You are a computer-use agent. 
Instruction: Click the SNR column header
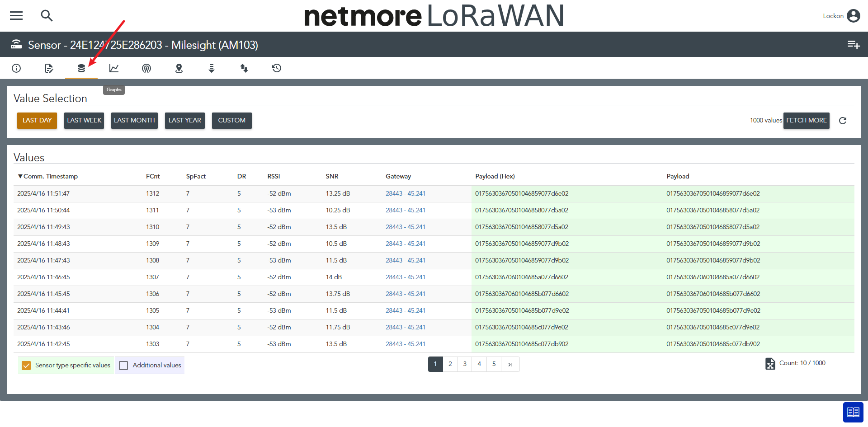pos(332,176)
